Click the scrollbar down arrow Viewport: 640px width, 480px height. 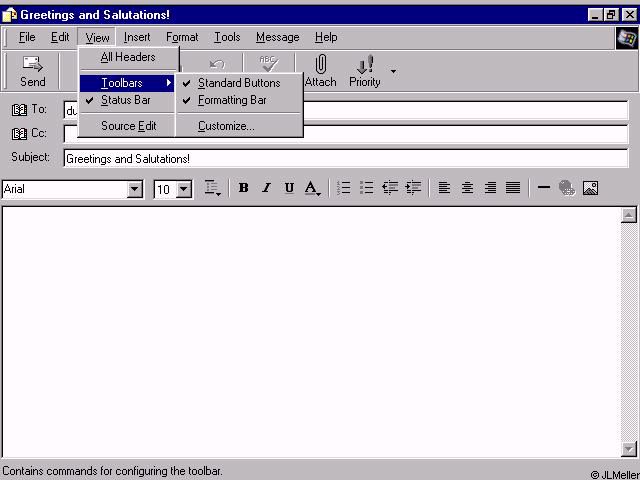[629, 449]
